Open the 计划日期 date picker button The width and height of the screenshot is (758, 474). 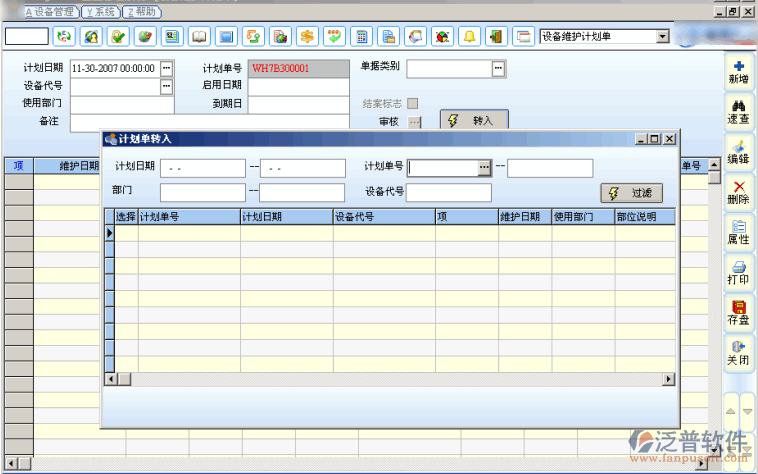pyautogui.click(x=166, y=68)
